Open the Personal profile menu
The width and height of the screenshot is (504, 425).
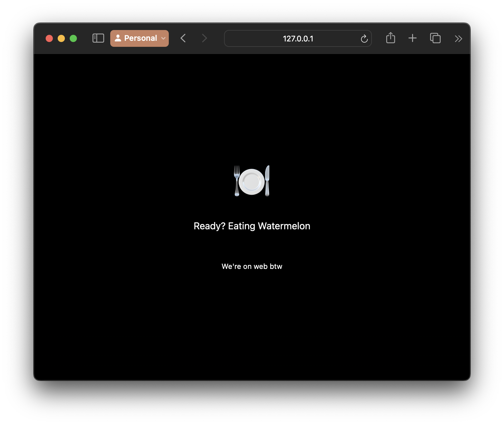(139, 38)
